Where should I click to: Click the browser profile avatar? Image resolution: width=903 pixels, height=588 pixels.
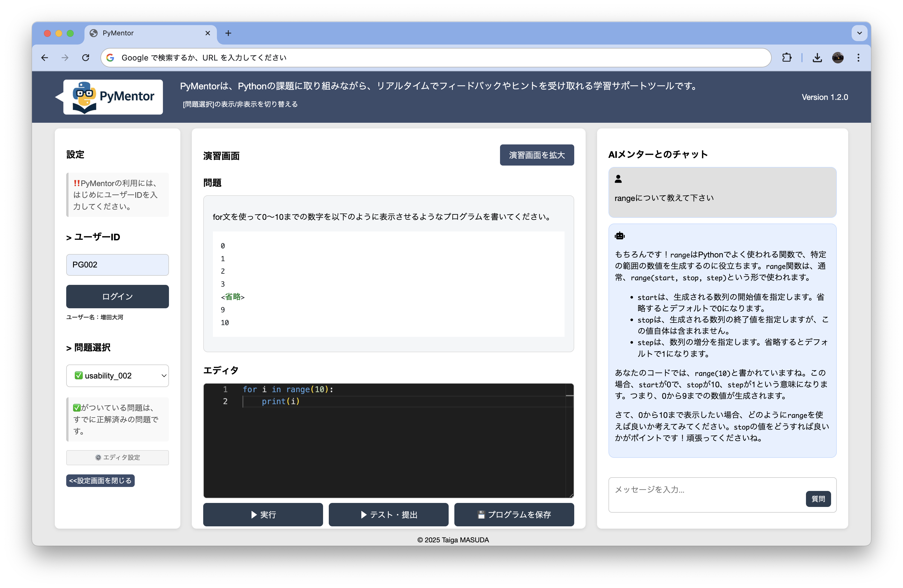838,58
